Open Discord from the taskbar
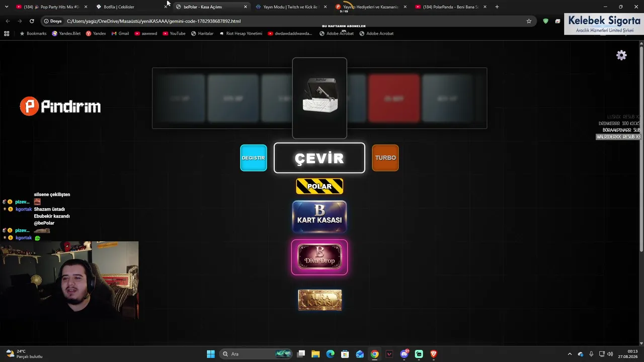This screenshot has height=362, width=644. pos(404,354)
